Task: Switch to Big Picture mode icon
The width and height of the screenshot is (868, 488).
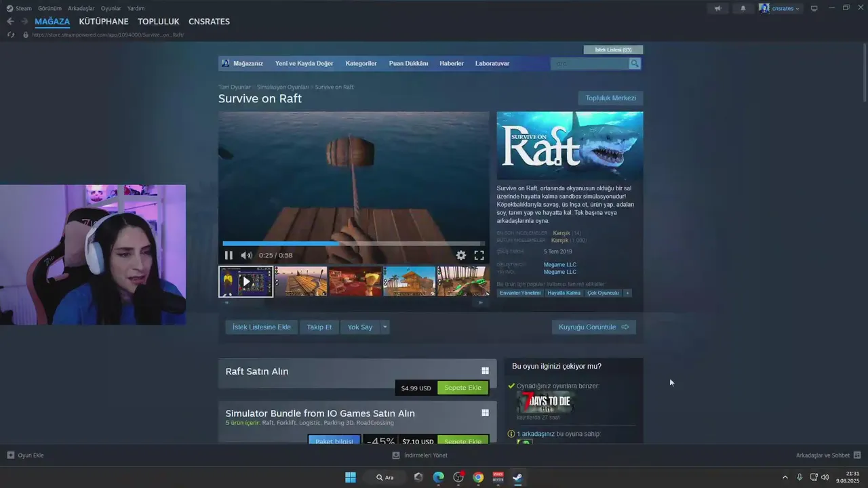Action: (x=814, y=8)
